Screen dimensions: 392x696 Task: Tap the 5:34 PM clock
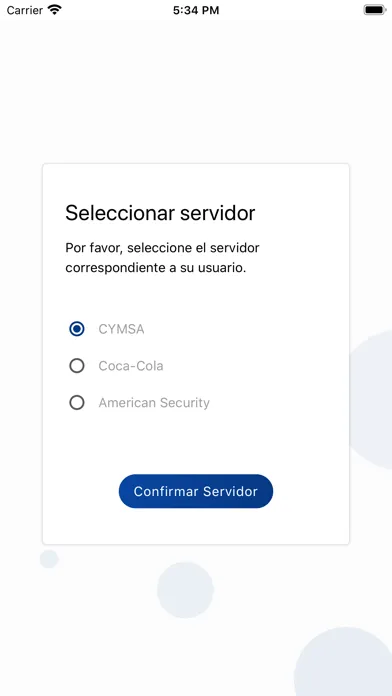point(196,10)
